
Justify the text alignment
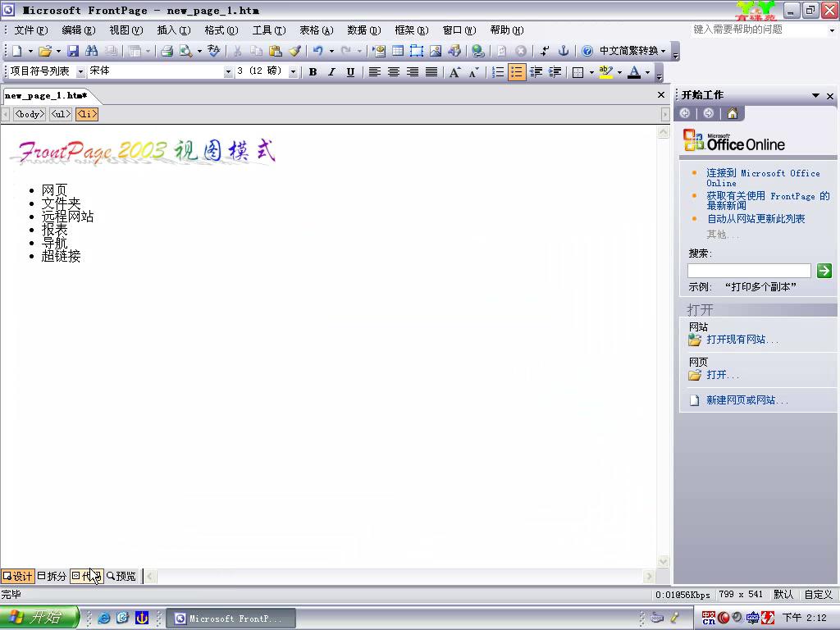coord(431,72)
